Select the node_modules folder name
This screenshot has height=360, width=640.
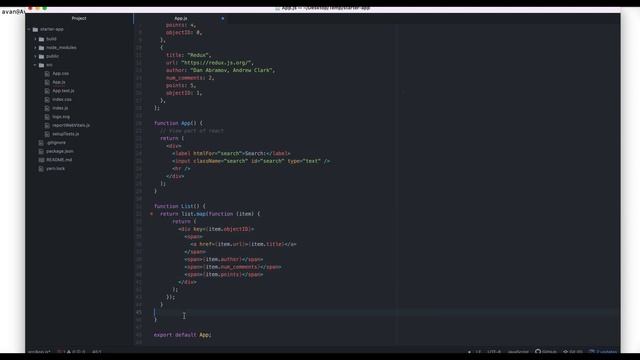pos(61,48)
